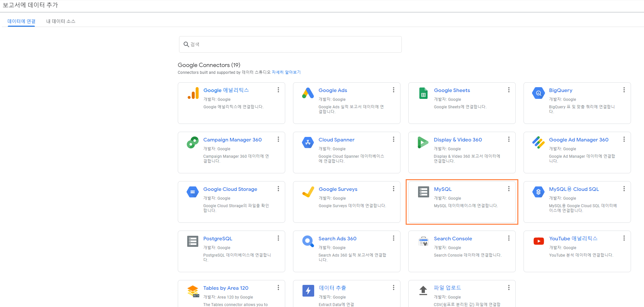Click the Campaign Manager 360 green icon
Image resolution: width=644 pixels, height=307 pixels.
(193, 142)
